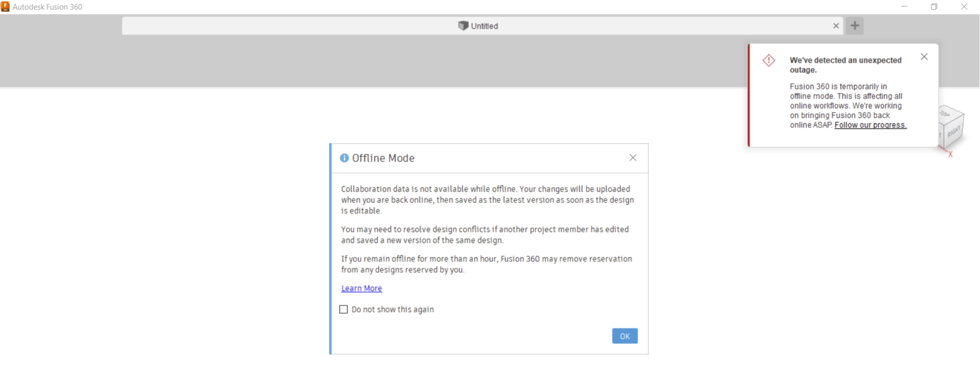
Task: Dismiss the unexpected outage notification
Action: pos(924,57)
